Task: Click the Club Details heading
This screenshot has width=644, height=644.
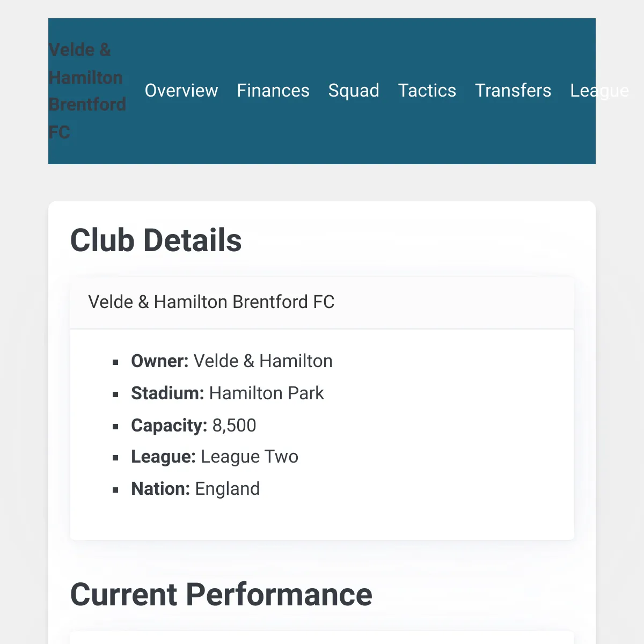Action: pyautogui.click(x=156, y=240)
